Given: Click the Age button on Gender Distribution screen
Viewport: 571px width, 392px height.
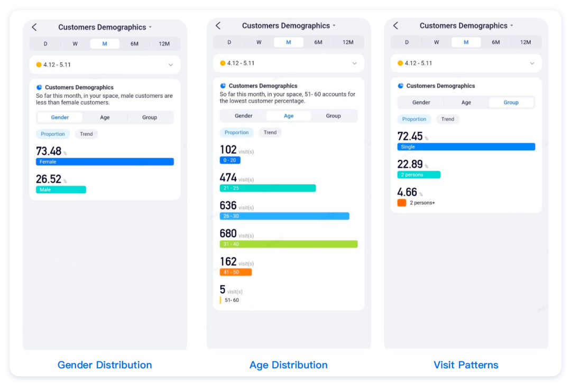Looking at the screenshot, I should [x=105, y=117].
